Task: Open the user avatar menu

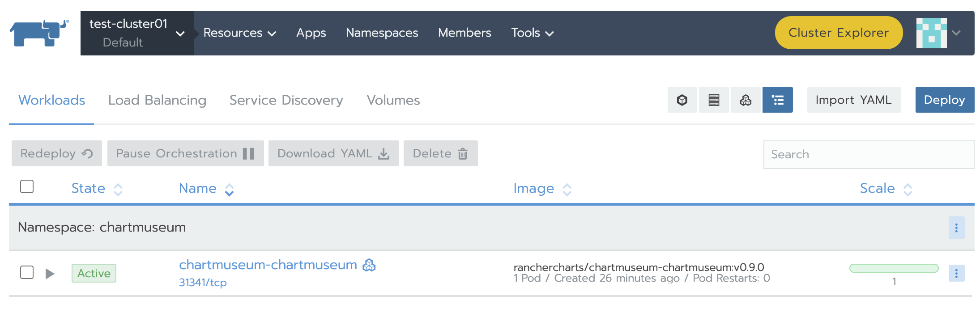Action: [x=931, y=33]
